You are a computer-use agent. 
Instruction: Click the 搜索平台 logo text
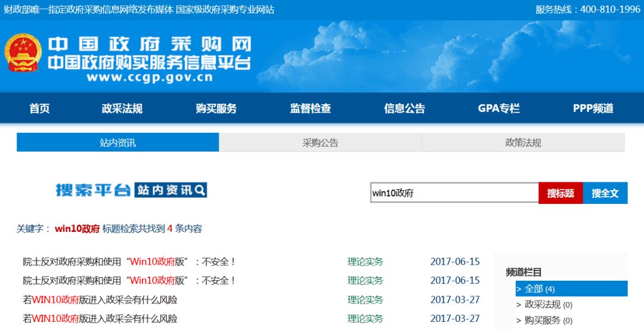pos(93,190)
